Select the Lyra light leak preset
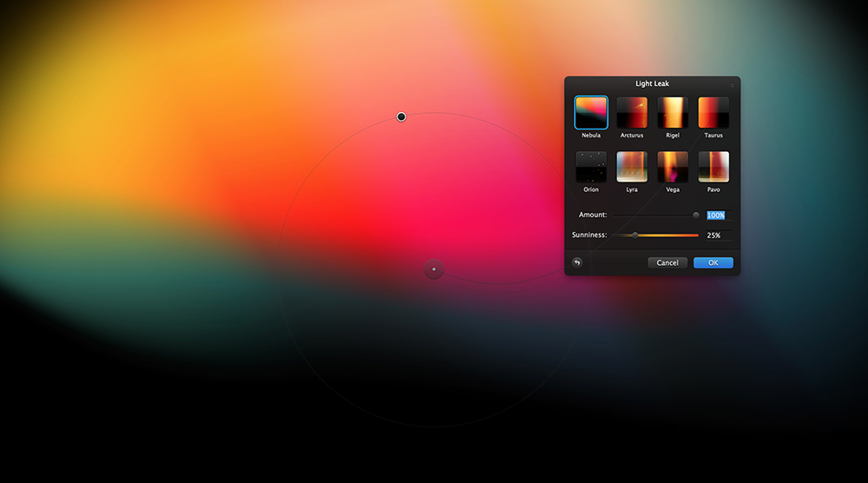Image resolution: width=868 pixels, height=483 pixels. (632, 167)
